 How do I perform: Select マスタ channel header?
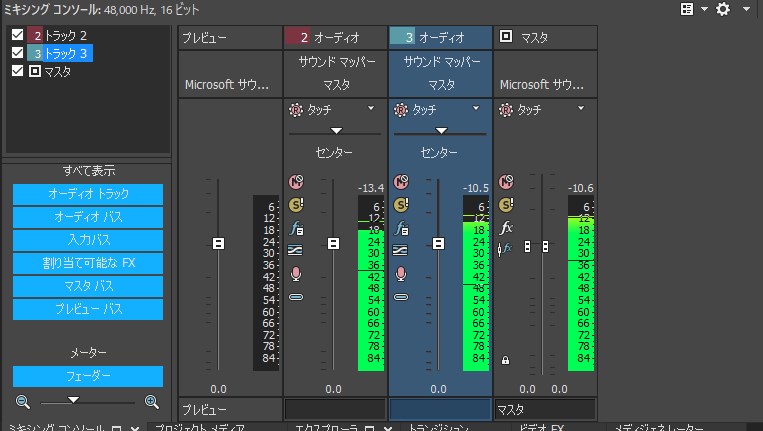coord(545,37)
